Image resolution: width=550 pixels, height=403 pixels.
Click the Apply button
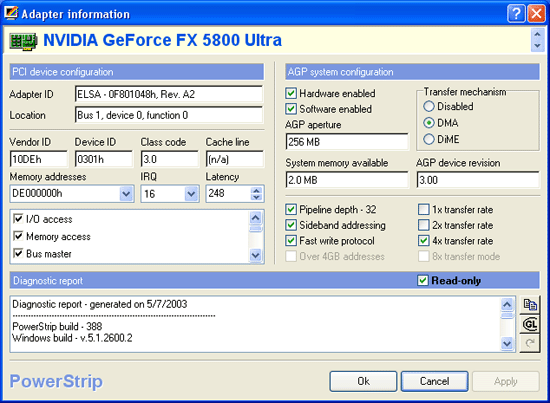click(x=506, y=381)
